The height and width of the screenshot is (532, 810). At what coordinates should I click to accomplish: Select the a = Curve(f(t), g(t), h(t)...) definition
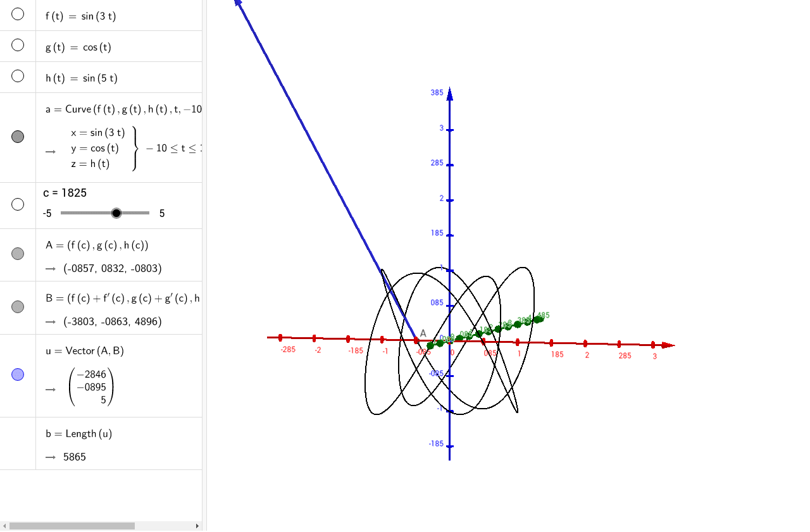click(x=123, y=109)
